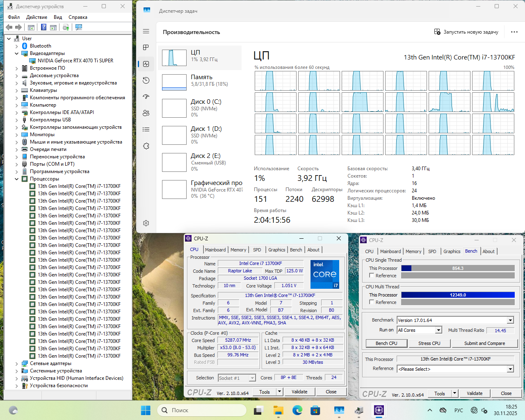
Task: Click the monitor icon in Device Manager toolbar
Action: [79, 27]
